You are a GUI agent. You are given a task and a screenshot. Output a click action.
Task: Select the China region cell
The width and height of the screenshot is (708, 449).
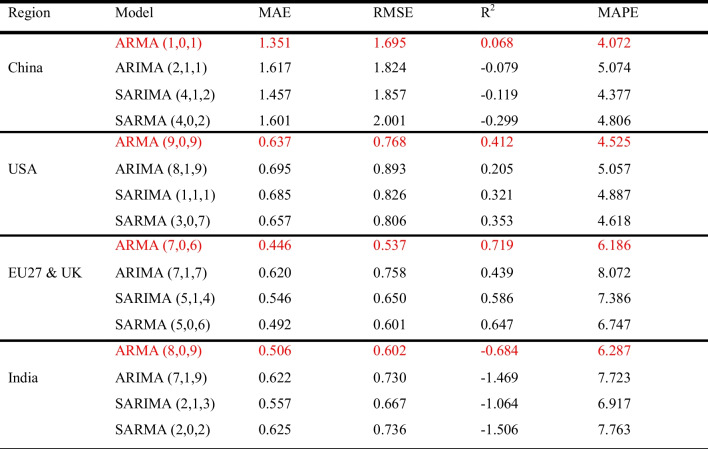pyautogui.click(x=26, y=67)
